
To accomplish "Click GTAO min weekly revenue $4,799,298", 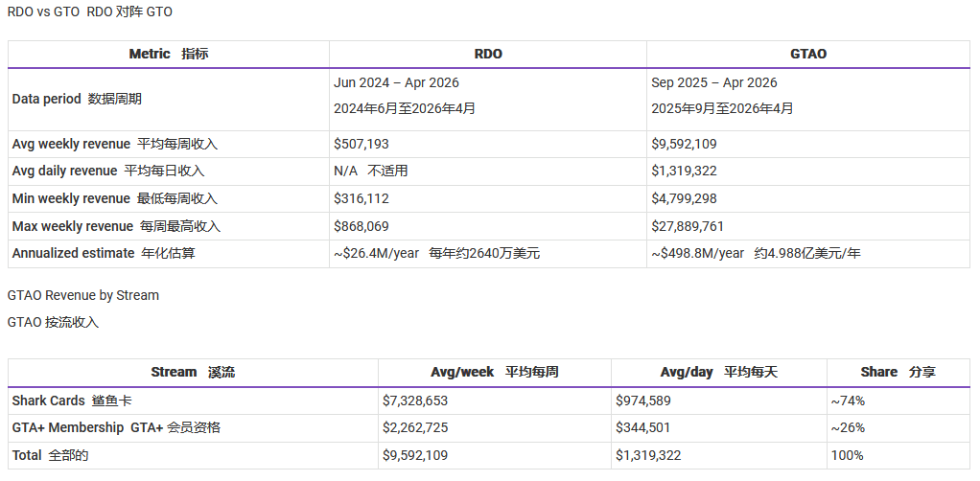I will tap(684, 198).
